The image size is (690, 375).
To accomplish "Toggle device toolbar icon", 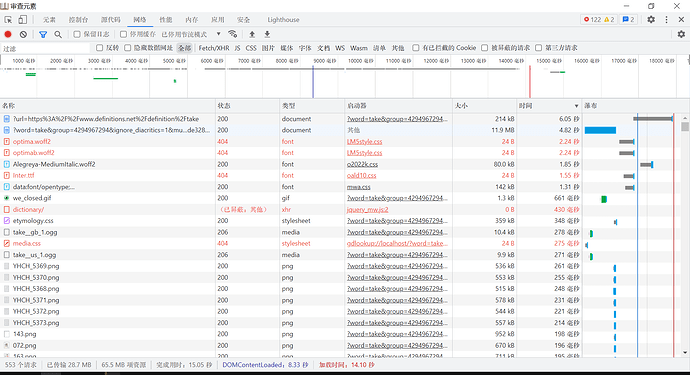I will [22, 19].
